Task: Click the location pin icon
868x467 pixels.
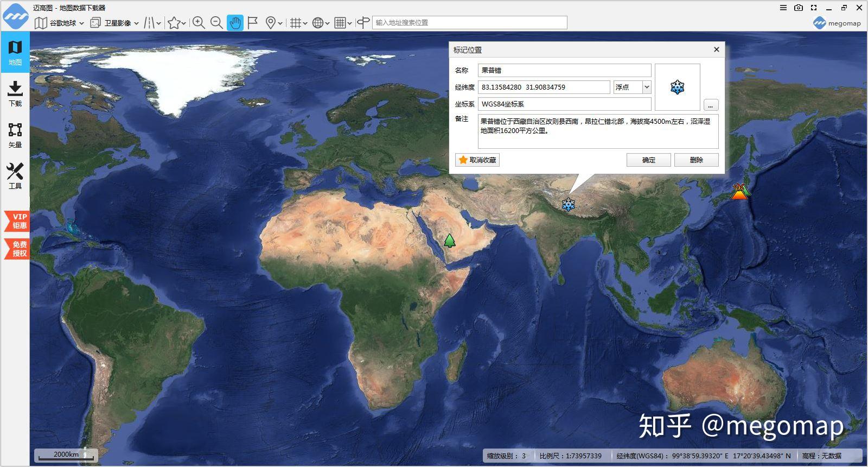Action: [x=270, y=23]
